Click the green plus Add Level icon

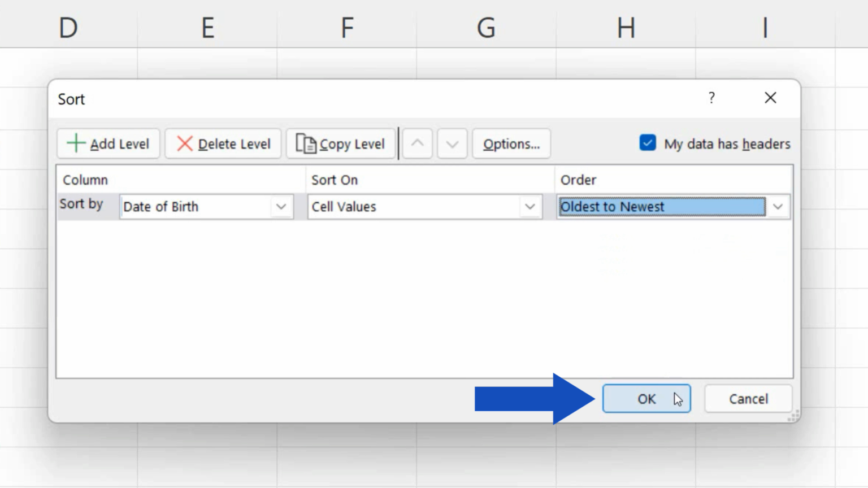coord(75,143)
